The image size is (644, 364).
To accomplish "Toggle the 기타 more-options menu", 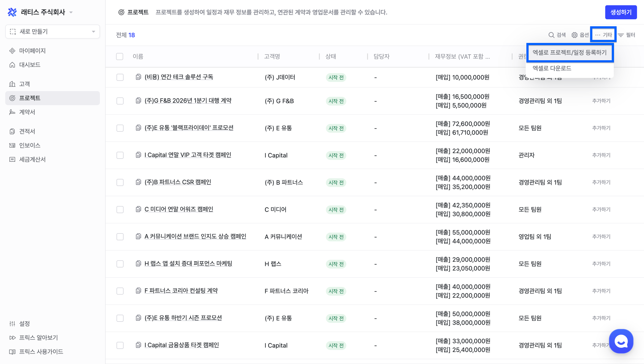I will click(x=603, y=35).
